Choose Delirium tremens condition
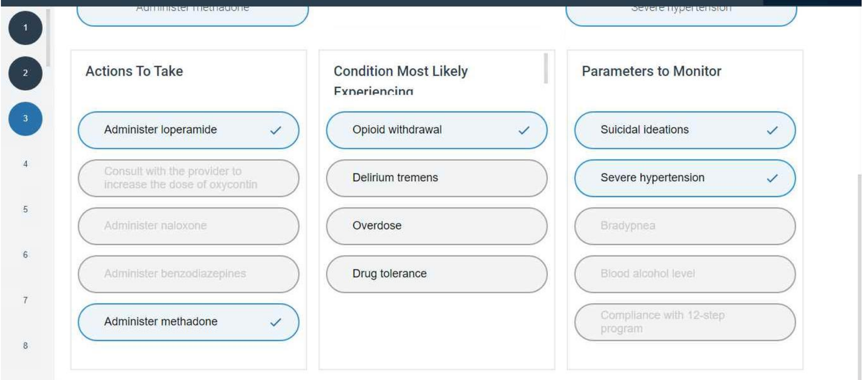868x380 pixels. [x=437, y=178]
